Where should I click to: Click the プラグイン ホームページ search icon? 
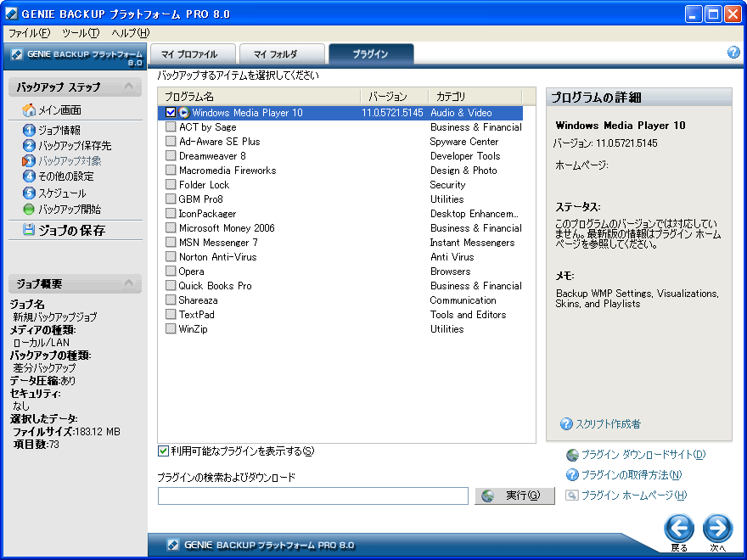coord(572,496)
